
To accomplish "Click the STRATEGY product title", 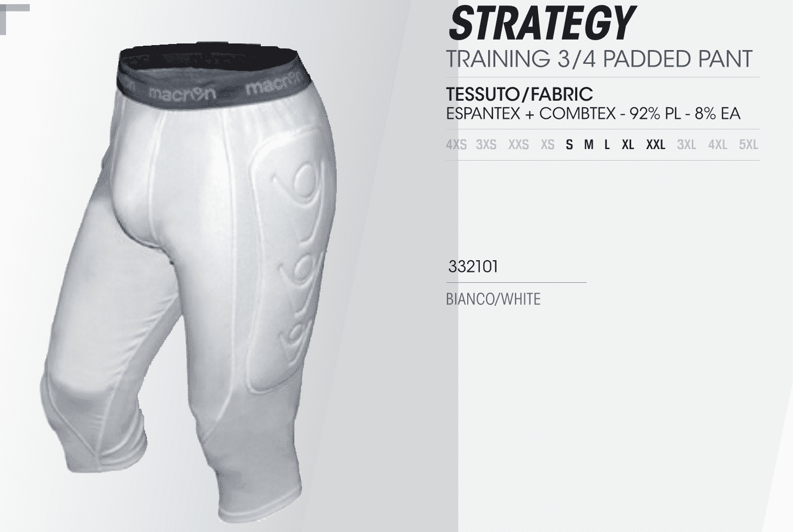I will coord(542,23).
